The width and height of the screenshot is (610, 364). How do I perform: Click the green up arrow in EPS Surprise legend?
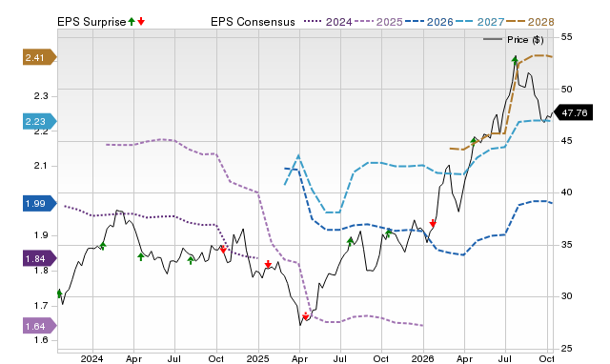click(x=132, y=21)
